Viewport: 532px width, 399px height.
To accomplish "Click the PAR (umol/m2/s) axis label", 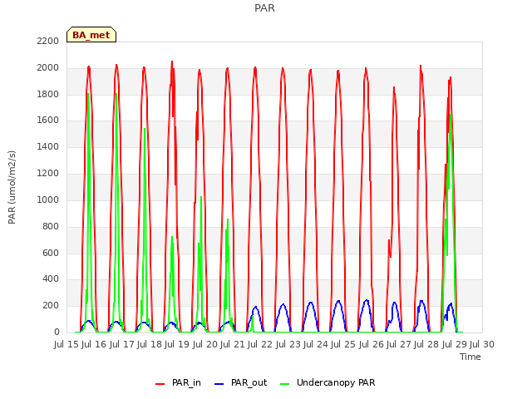I will (x=12, y=187).
